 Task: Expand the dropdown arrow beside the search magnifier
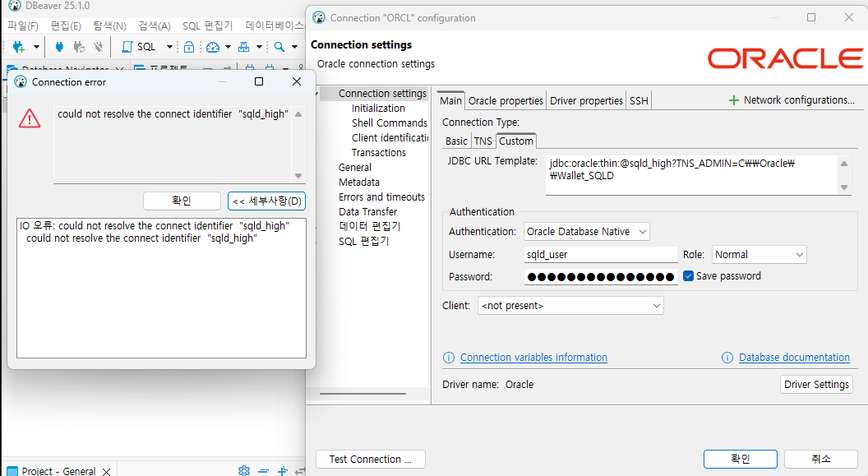point(294,47)
